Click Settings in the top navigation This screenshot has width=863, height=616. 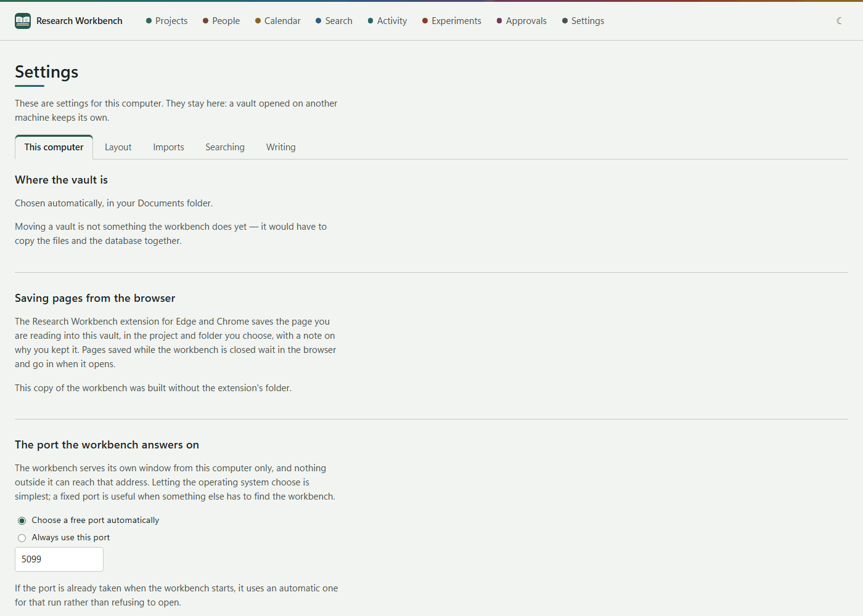[583, 21]
